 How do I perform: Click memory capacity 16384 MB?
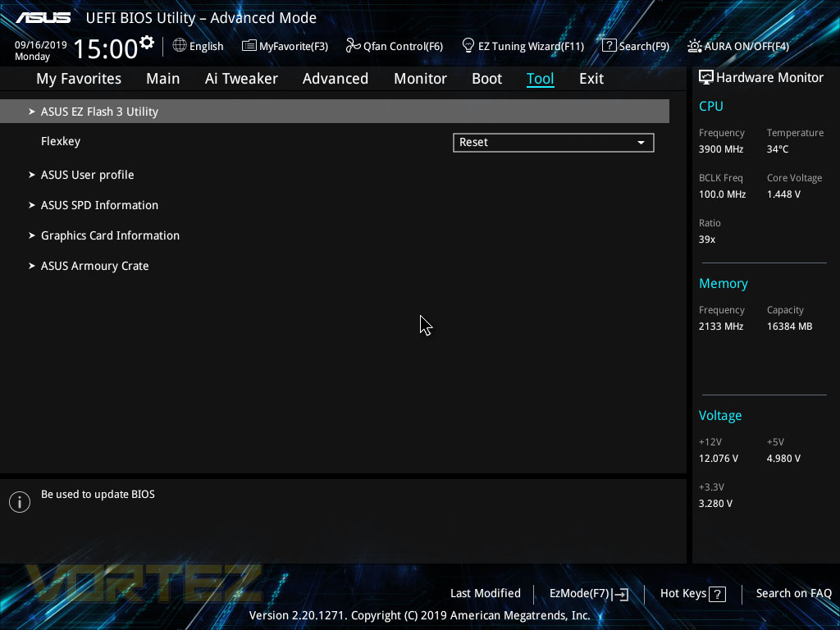[x=790, y=326]
